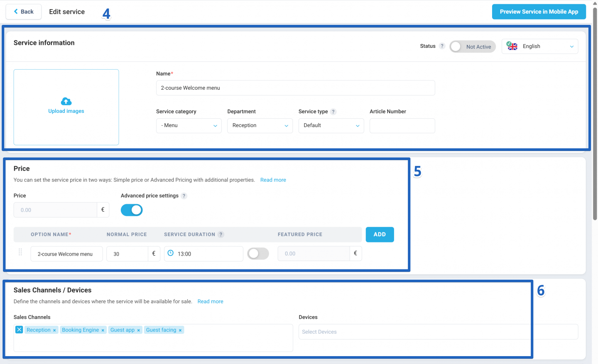This screenshot has width=598, height=364.
Task: Open Read more link in Sales Channels section
Action: (210, 302)
